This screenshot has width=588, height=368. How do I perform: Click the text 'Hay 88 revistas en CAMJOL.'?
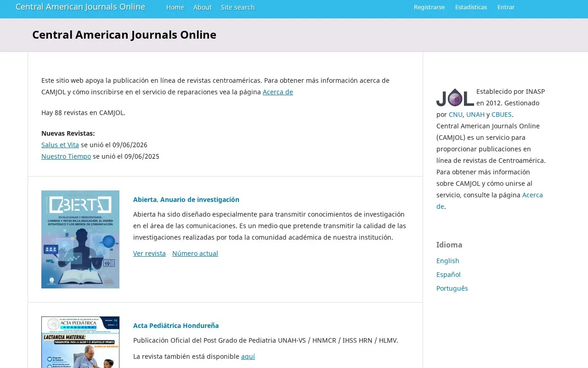click(x=83, y=113)
